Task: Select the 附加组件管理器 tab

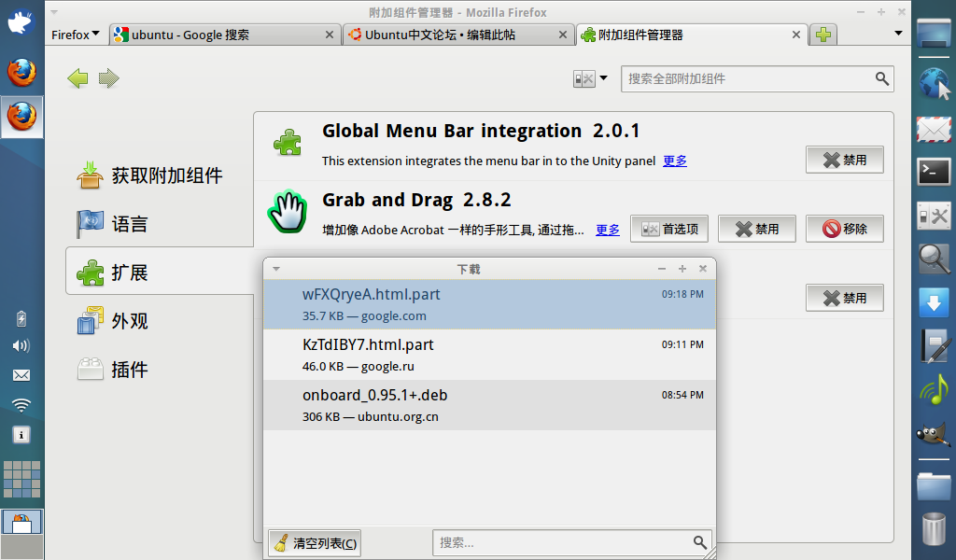Action: coord(692,35)
